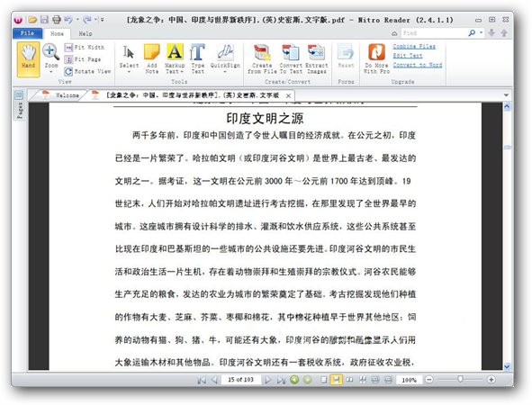Toggle Continuous page layout
532x405 pixels.
(x=337, y=380)
